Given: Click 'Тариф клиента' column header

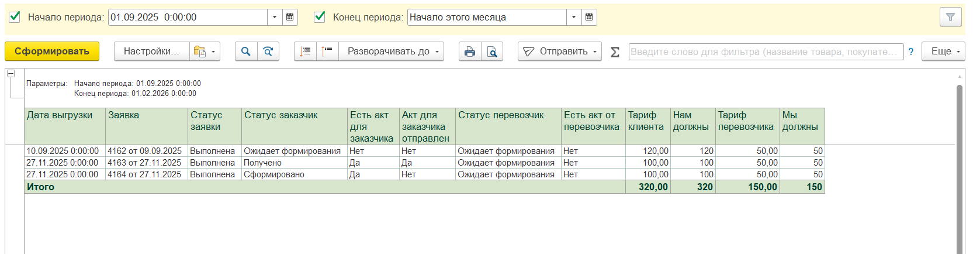Looking at the screenshot, I should [x=648, y=126].
